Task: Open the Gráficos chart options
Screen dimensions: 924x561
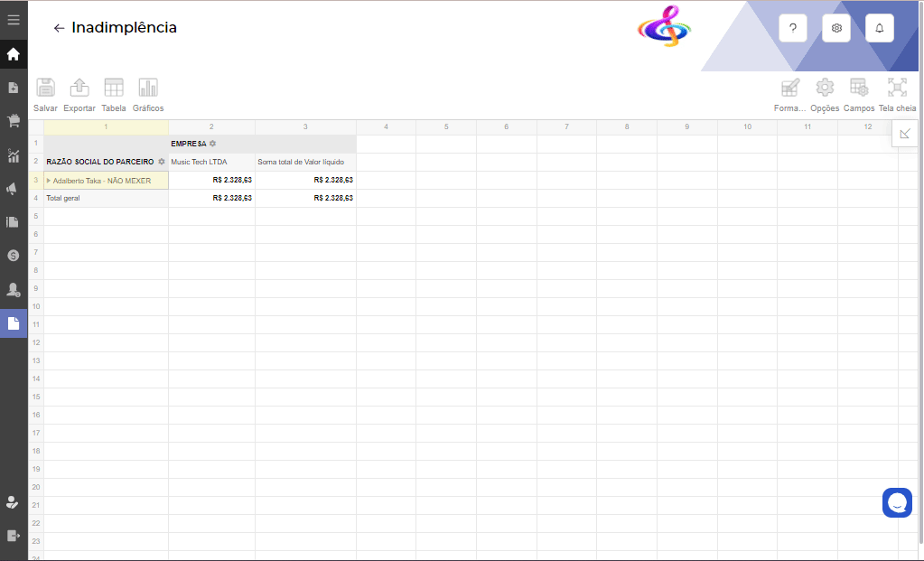Action: (x=148, y=89)
